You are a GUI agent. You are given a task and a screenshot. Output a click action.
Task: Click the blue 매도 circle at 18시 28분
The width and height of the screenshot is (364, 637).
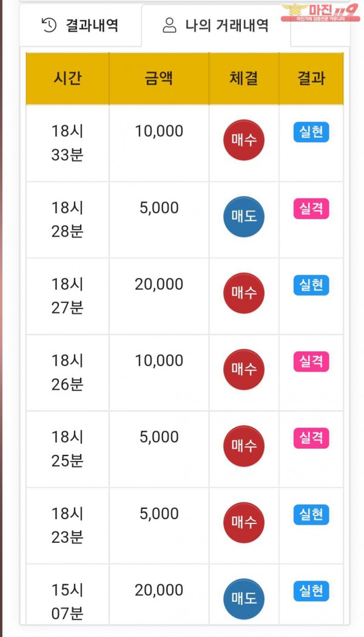pyautogui.click(x=244, y=216)
